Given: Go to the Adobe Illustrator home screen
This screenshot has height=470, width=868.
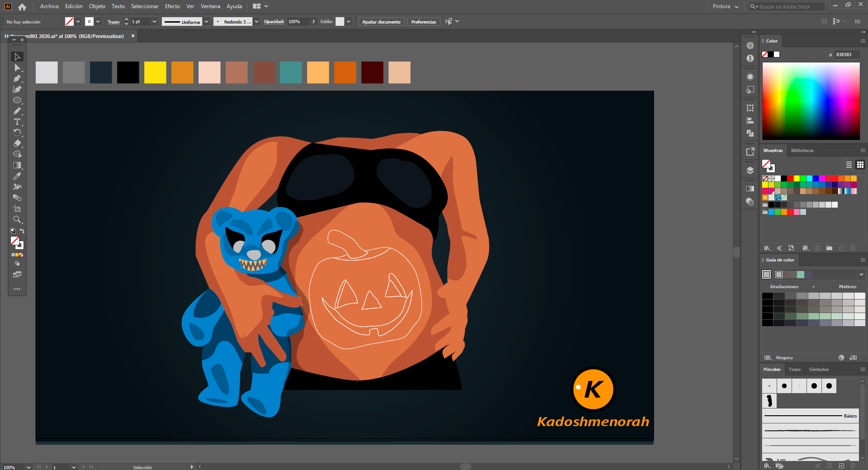Looking at the screenshot, I should point(22,6).
